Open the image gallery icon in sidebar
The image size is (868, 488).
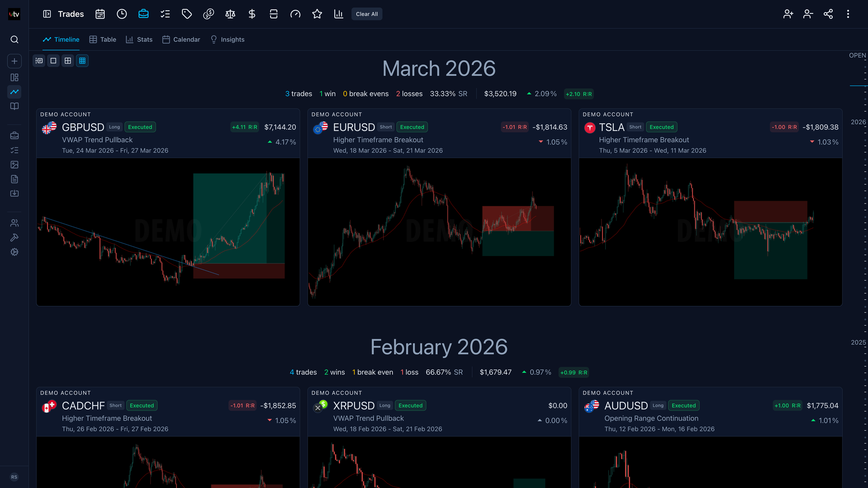[14, 164]
